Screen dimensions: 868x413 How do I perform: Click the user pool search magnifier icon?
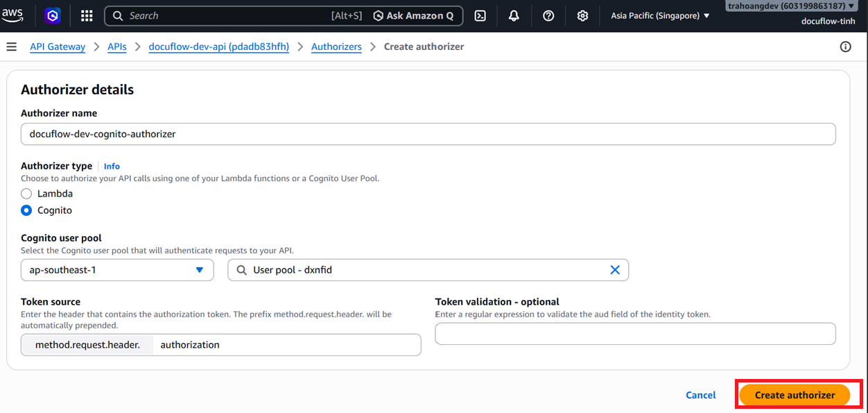click(x=241, y=270)
